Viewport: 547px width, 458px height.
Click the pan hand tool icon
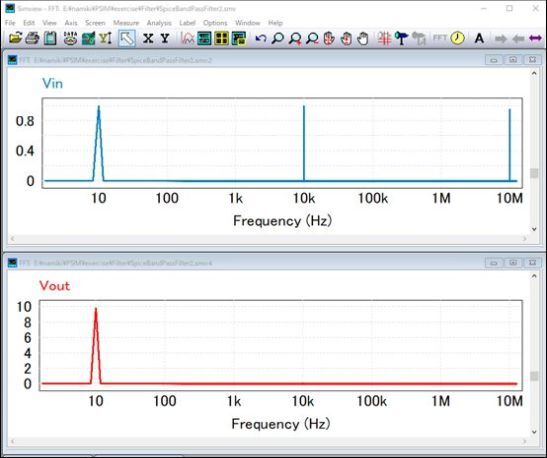(x=363, y=38)
